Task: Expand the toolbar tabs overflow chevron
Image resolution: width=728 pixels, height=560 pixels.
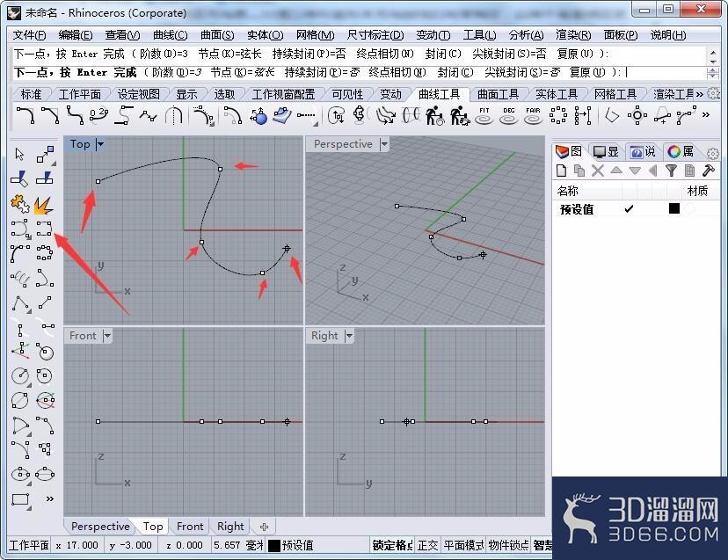Action: (x=699, y=94)
